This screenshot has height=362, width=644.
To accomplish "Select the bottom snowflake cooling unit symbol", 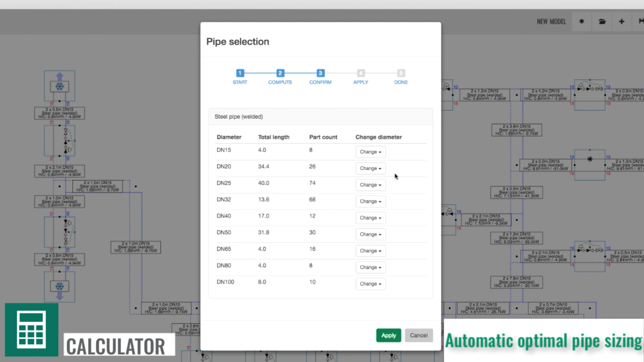I will 59,286.
